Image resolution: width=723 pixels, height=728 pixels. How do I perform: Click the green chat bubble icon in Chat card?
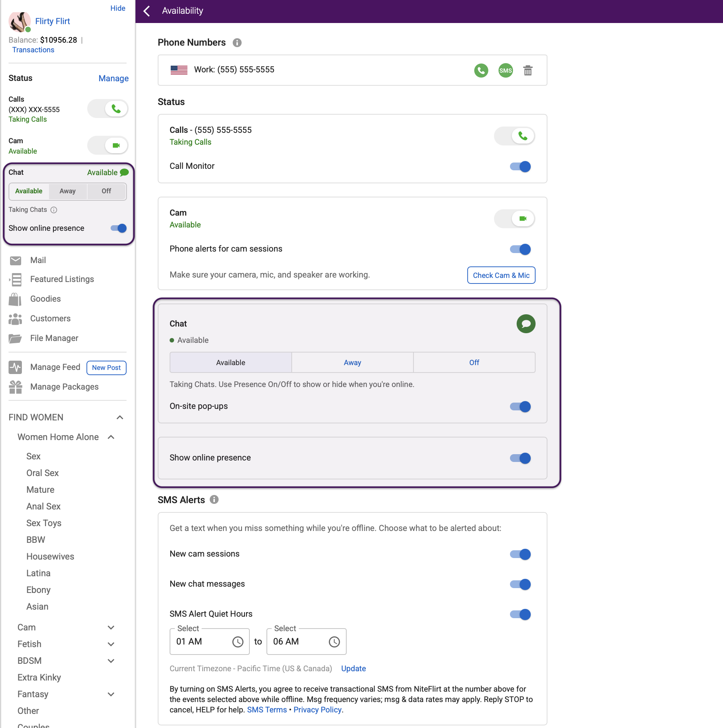pos(526,324)
